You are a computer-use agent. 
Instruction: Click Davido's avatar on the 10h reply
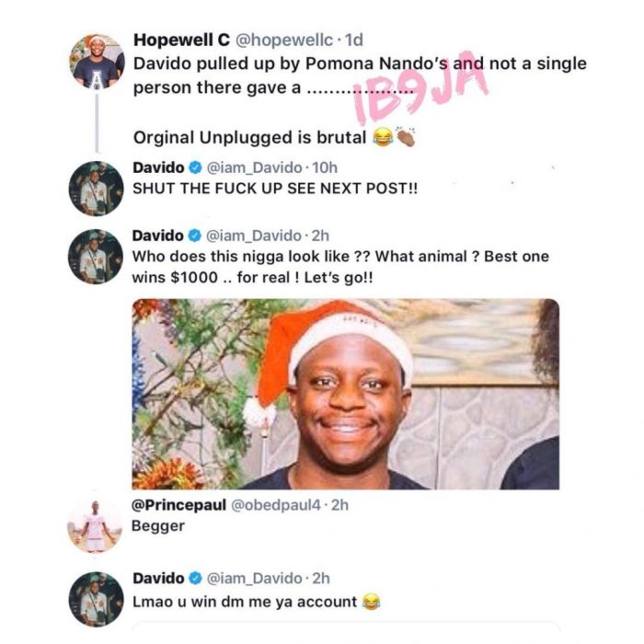click(96, 189)
